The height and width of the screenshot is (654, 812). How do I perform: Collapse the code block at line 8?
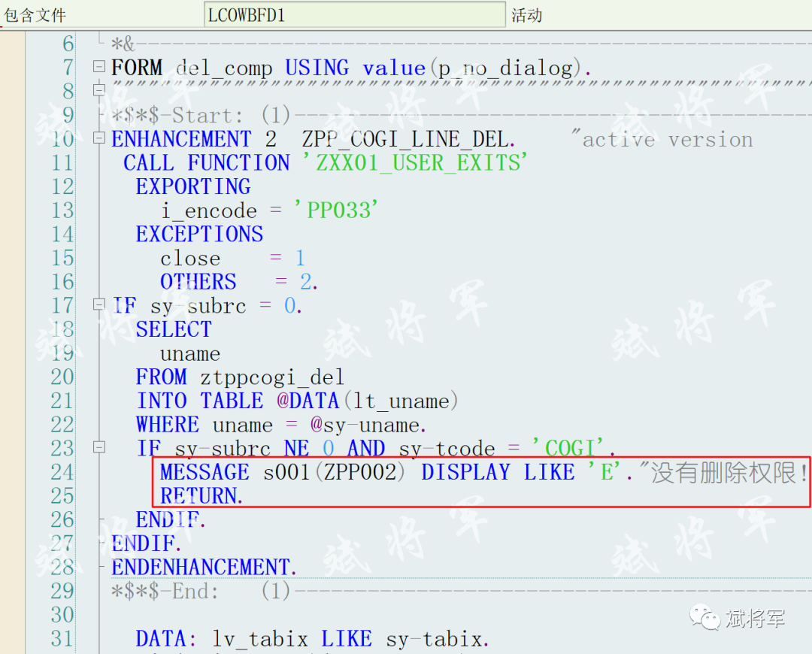pyautogui.click(x=99, y=90)
